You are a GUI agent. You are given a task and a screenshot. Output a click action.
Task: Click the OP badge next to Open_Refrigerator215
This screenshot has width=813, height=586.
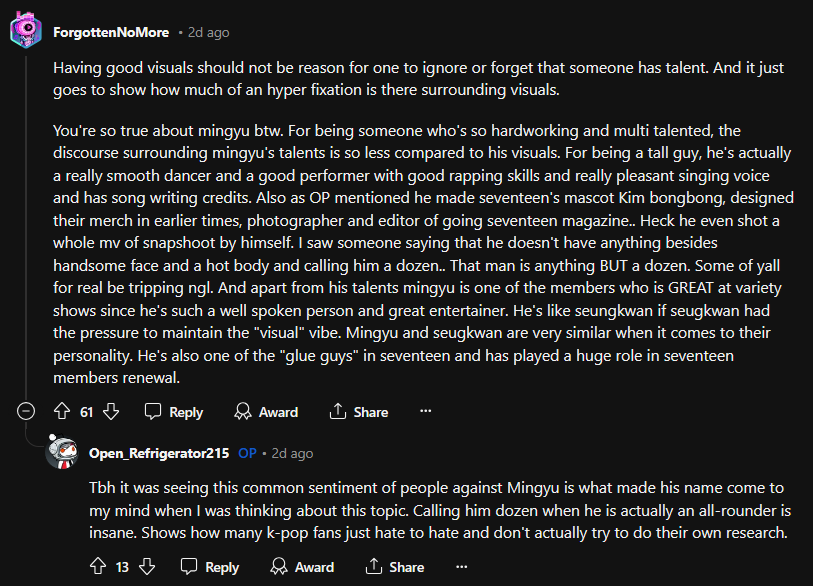click(x=247, y=453)
